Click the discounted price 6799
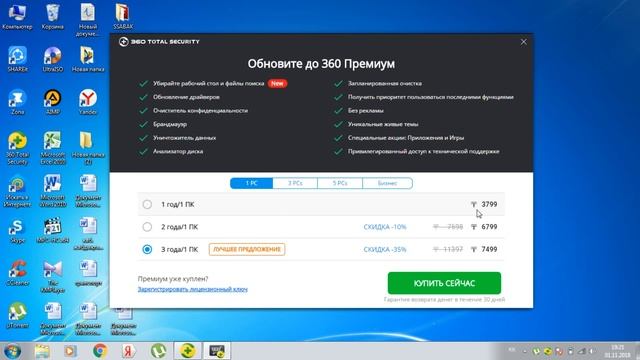 [x=489, y=227]
